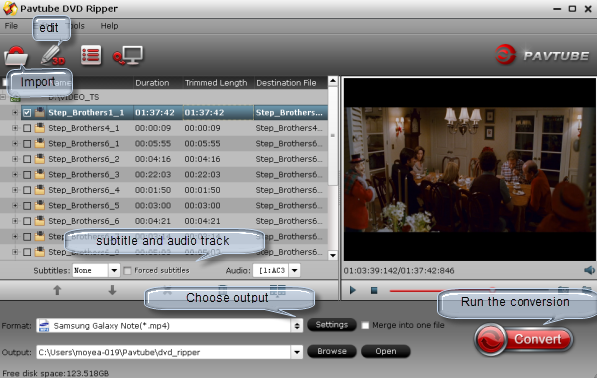Image resolution: width=597 pixels, height=378 pixels.
Task: Click folder icon of Step_Brothers4_1 row
Action: coord(40,128)
